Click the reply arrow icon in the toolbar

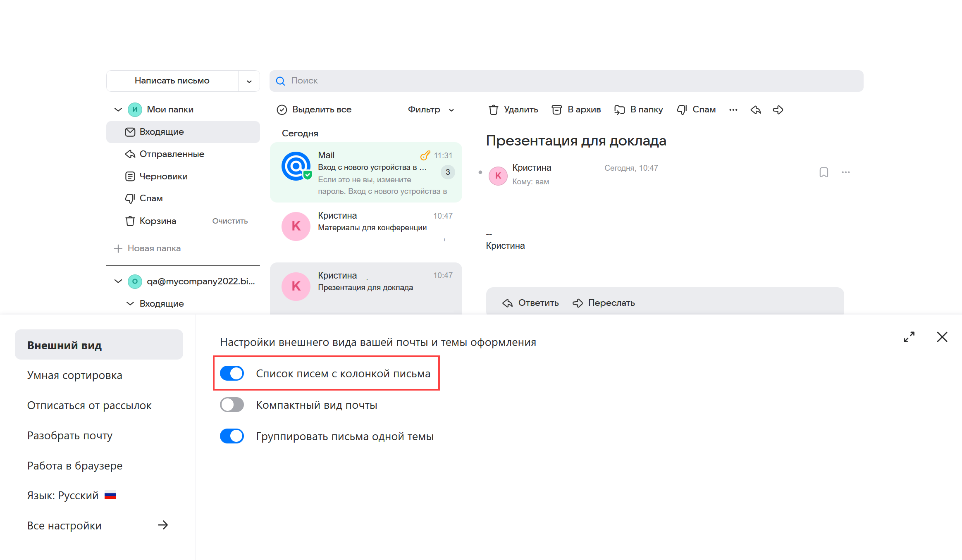point(756,110)
